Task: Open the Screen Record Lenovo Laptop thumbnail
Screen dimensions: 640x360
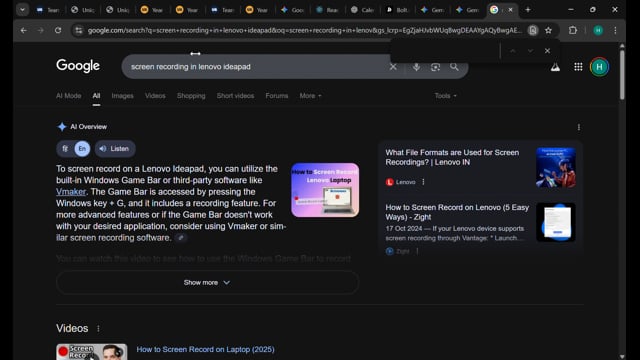Action: click(325, 190)
